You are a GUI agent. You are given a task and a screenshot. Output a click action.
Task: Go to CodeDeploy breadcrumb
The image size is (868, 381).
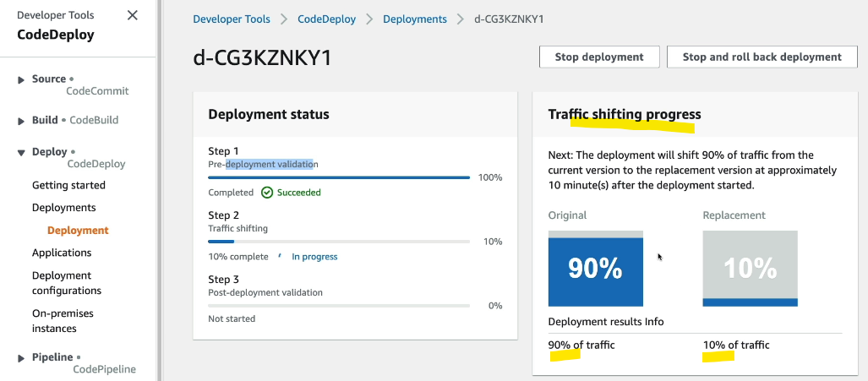click(326, 19)
